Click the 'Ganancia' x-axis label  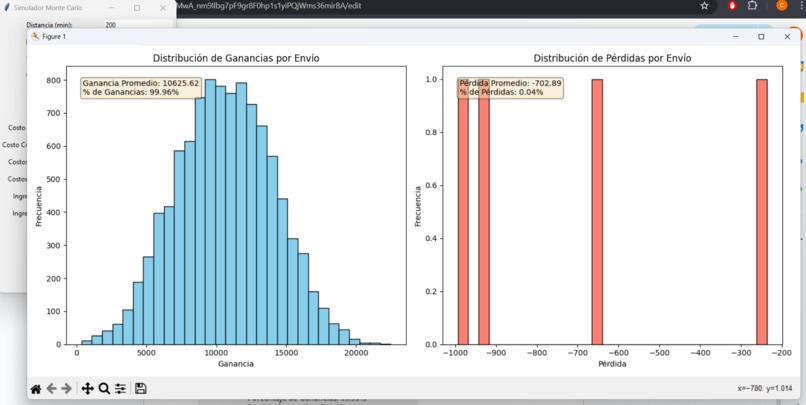(236, 364)
